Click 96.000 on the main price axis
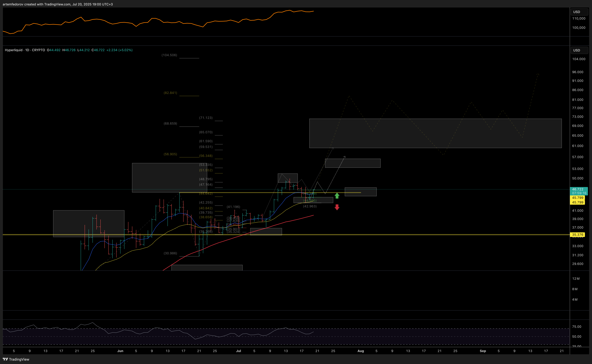The width and height of the screenshot is (592, 364). click(x=578, y=72)
